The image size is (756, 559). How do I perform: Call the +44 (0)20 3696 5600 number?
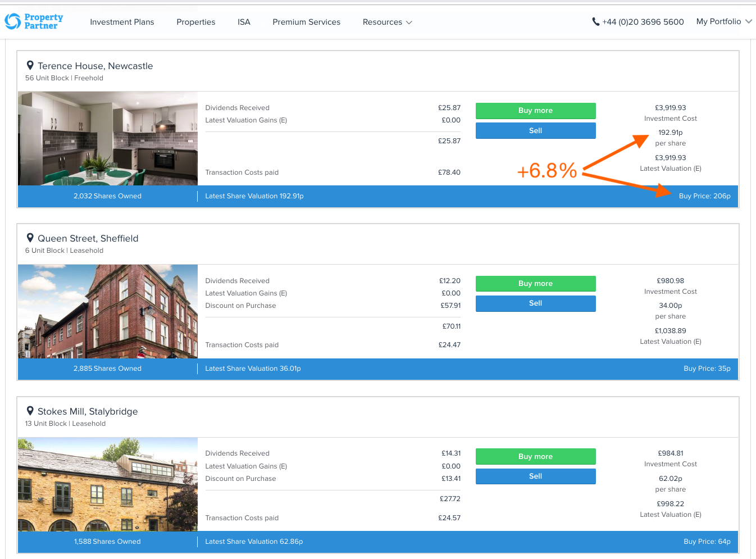click(x=643, y=22)
